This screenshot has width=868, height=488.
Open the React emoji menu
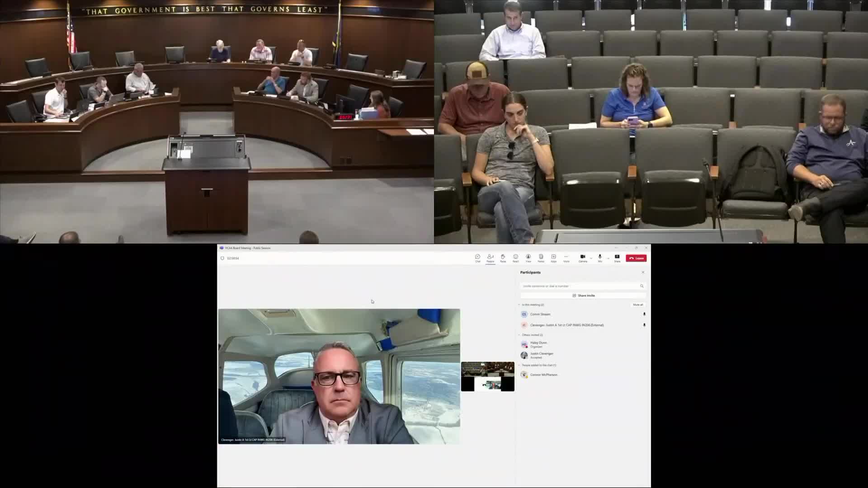[x=515, y=257]
